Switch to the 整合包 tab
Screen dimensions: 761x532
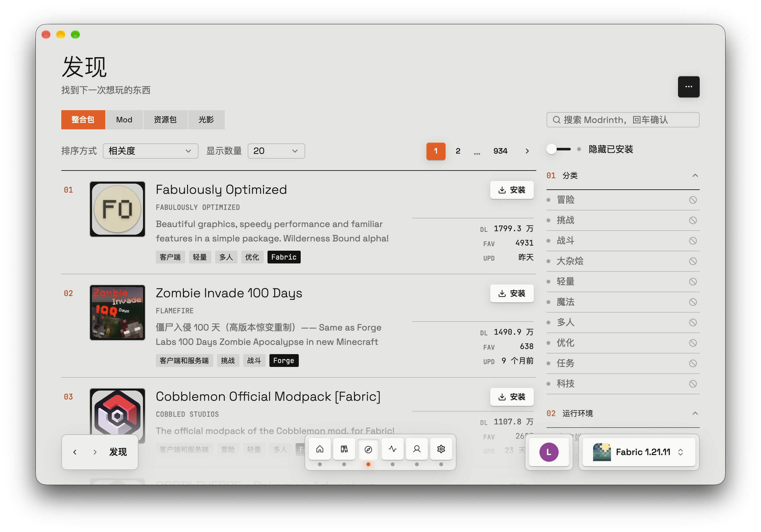pos(83,119)
